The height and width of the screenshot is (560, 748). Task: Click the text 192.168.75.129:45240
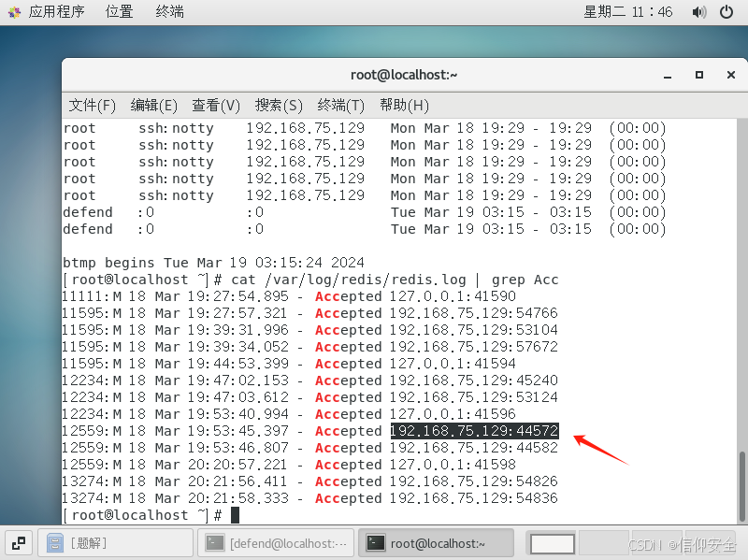click(474, 381)
